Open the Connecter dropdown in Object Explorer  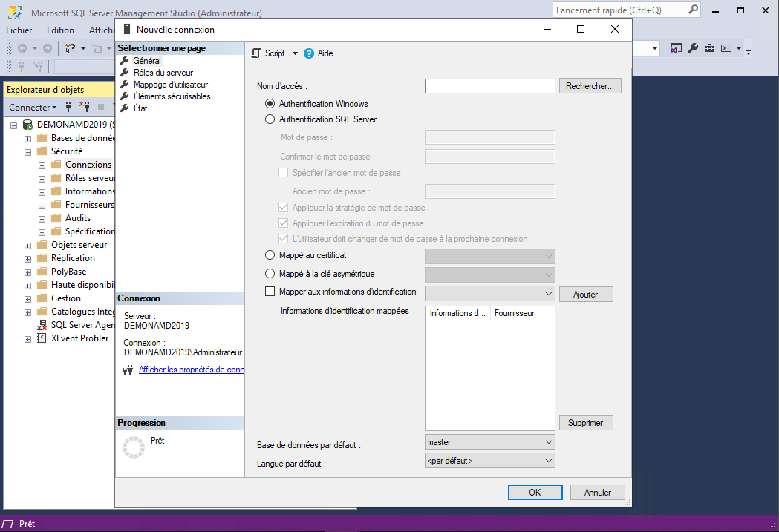(x=33, y=107)
